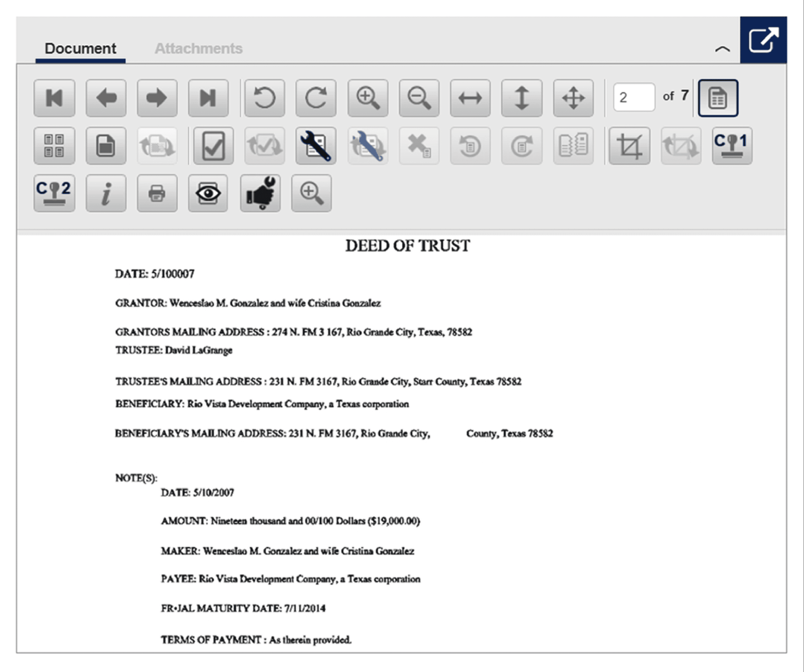The width and height of the screenshot is (804, 672).
Task: Fit the document to height
Action: (x=521, y=98)
